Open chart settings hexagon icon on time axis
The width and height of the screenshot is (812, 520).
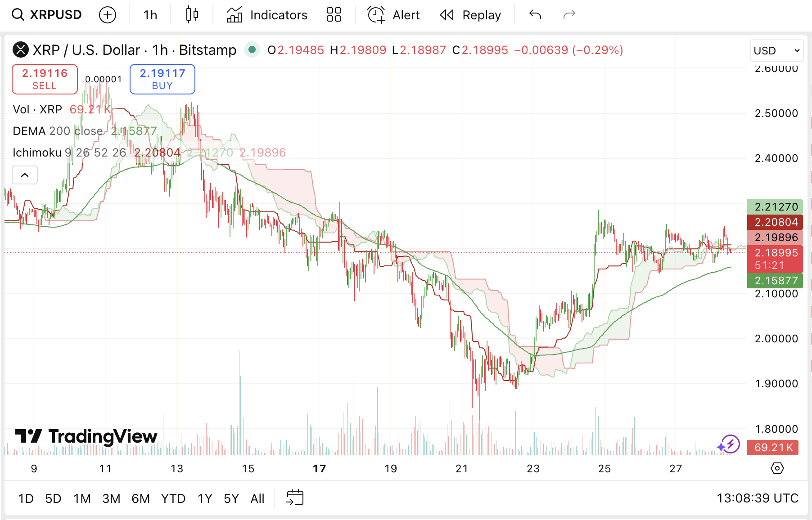777,468
